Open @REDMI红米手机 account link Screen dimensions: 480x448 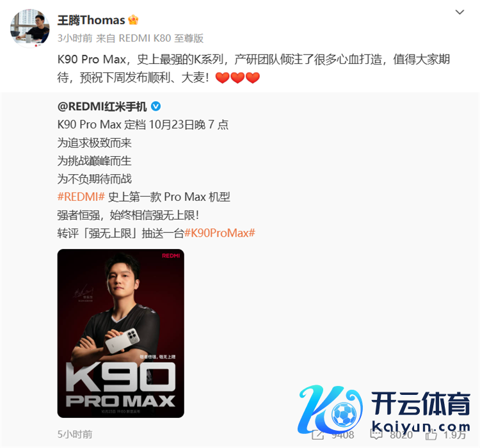[102, 107]
